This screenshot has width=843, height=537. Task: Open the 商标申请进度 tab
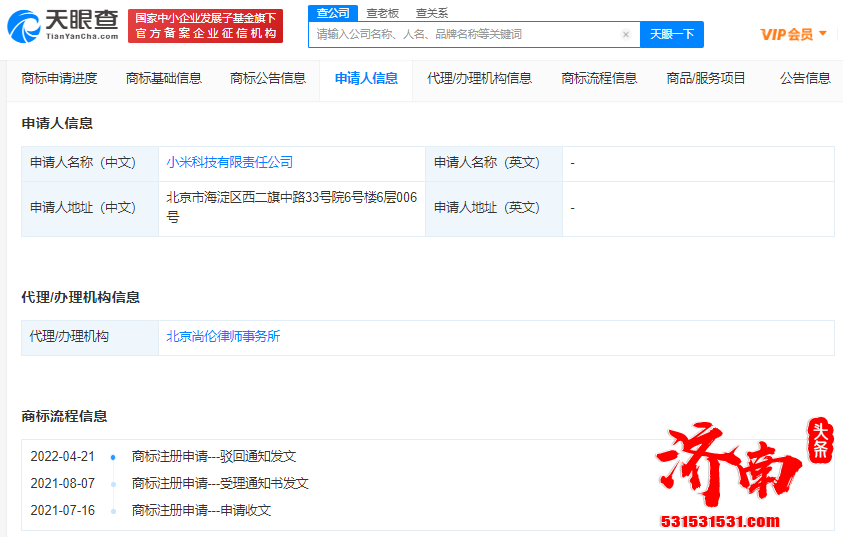click(x=59, y=78)
